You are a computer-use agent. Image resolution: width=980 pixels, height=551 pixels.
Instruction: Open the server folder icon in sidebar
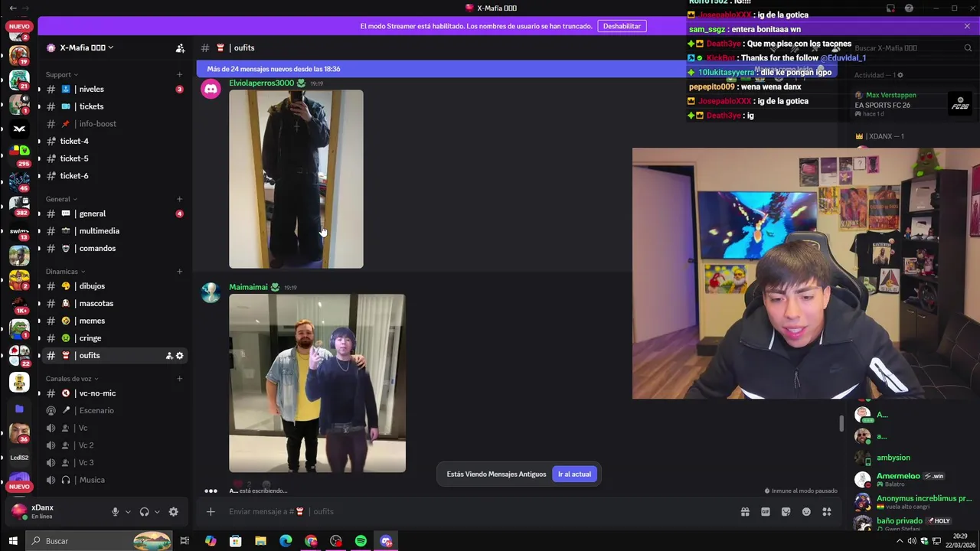19,409
